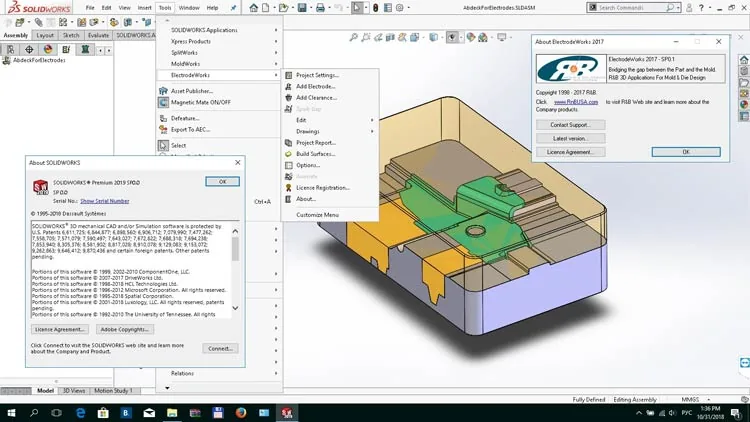Viewport: 750px width, 422px height.
Task: Switch to the Evaluate tab
Action: (x=98, y=35)
